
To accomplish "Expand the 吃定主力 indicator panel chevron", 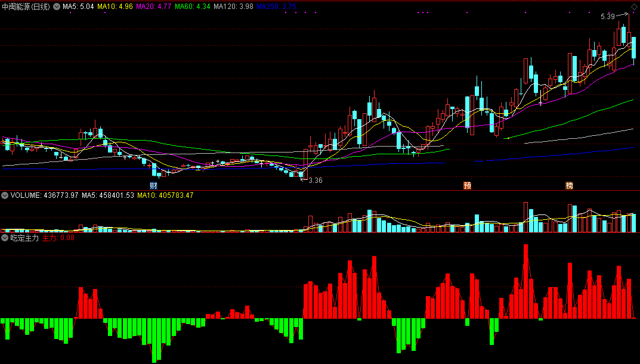I will click(x=5, y=238).
